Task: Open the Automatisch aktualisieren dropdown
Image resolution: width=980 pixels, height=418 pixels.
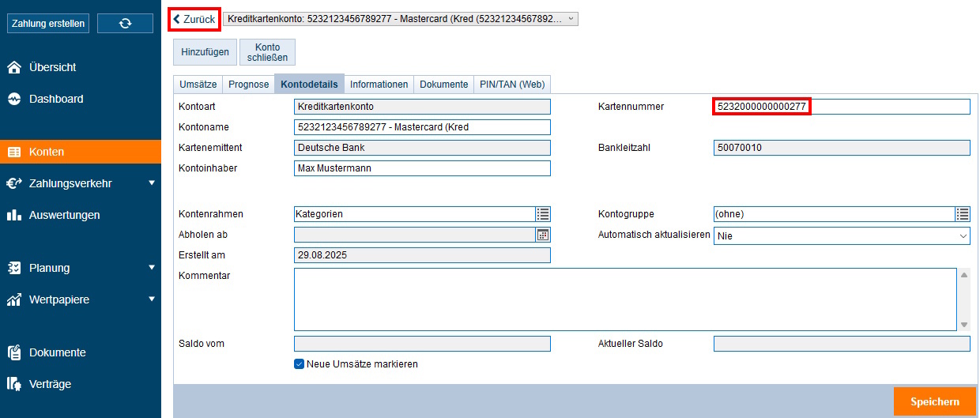Action: tap(841, 235)
